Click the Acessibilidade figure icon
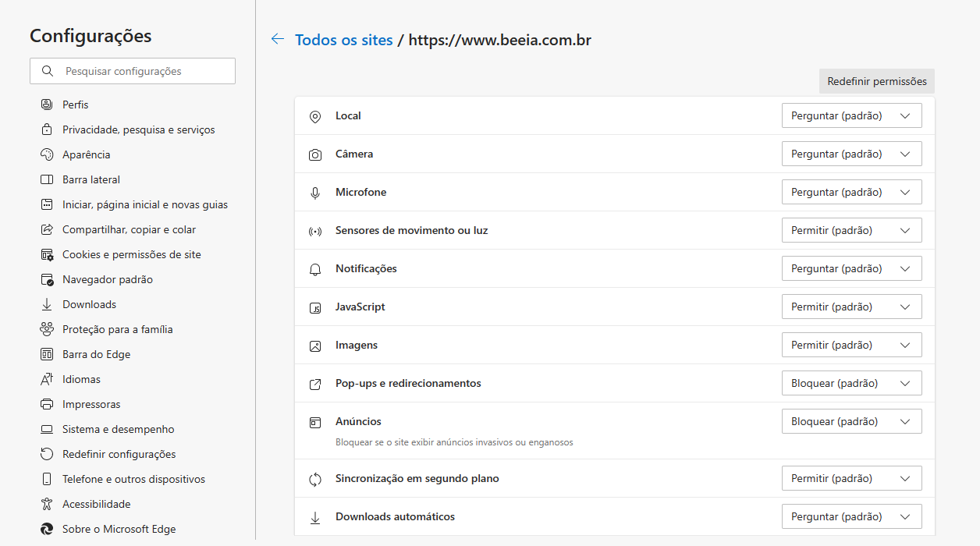Viewport: 980px width, 546px height. click(47, 504)
